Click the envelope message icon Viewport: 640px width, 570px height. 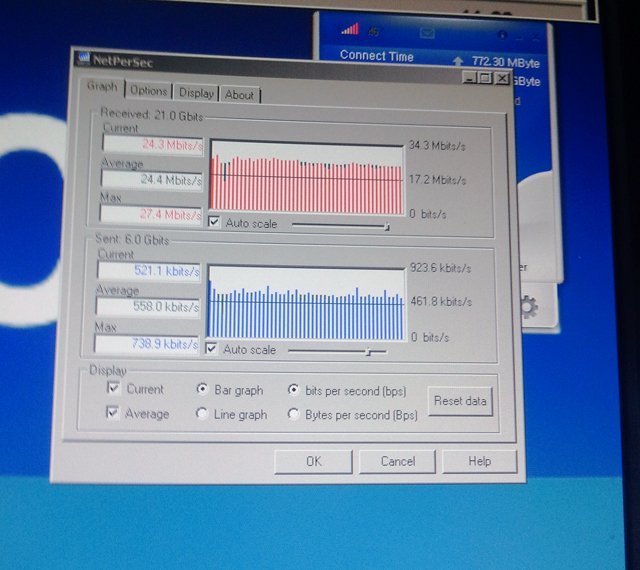click(427, 33)
